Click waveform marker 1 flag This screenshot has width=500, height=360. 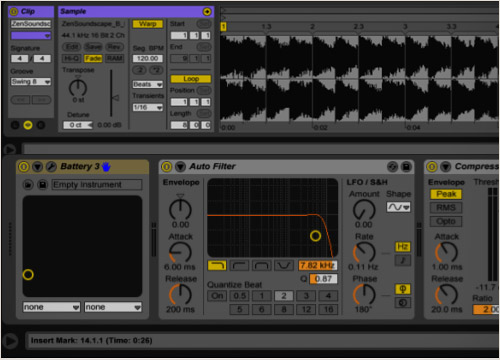click(x=223, y=26)
